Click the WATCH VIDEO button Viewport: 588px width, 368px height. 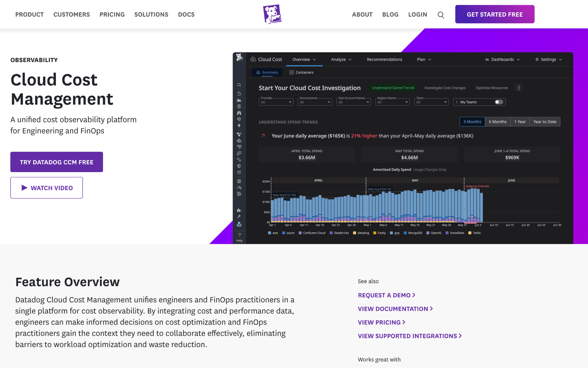pyautogui.click(x=47, y=188)
